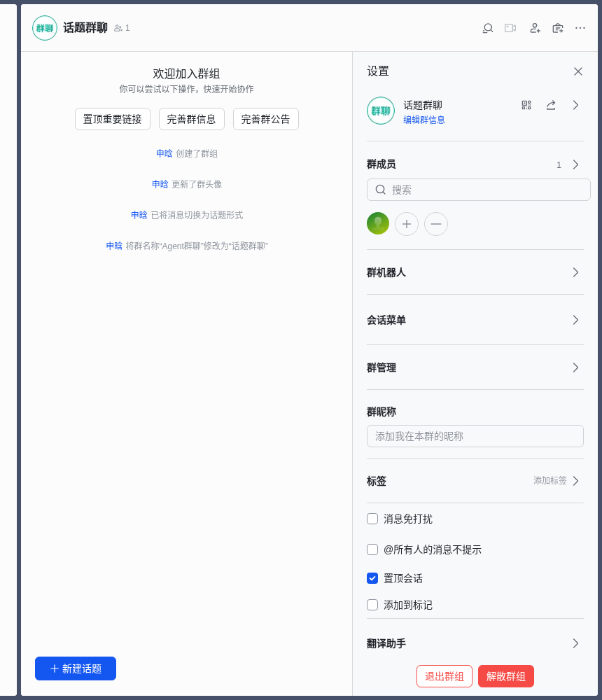Click the 新建话题 button
The width and height of the screenshot is (602, 700).
76,668
